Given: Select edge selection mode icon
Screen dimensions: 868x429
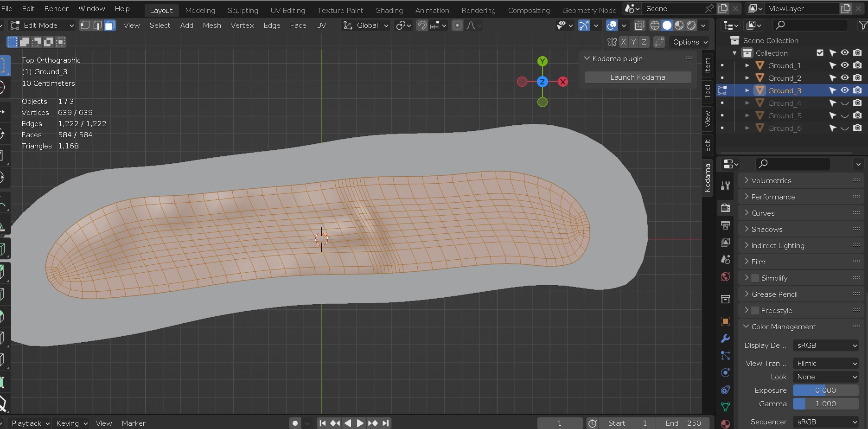Looking at the screenshot, I should tap(97, 26).
